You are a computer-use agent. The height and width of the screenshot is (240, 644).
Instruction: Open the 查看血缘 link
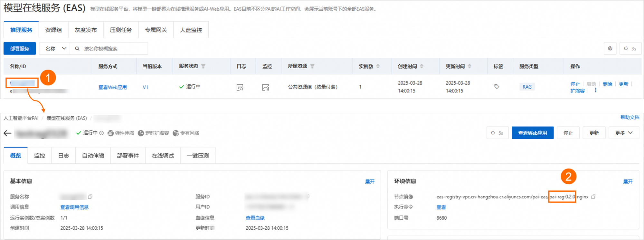[x=255, y=218]
